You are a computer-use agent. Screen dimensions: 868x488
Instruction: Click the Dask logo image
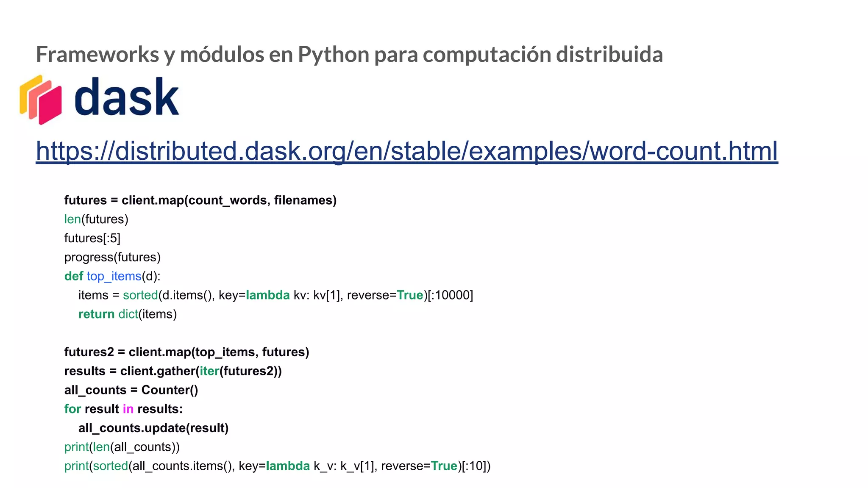click(100, 100)
